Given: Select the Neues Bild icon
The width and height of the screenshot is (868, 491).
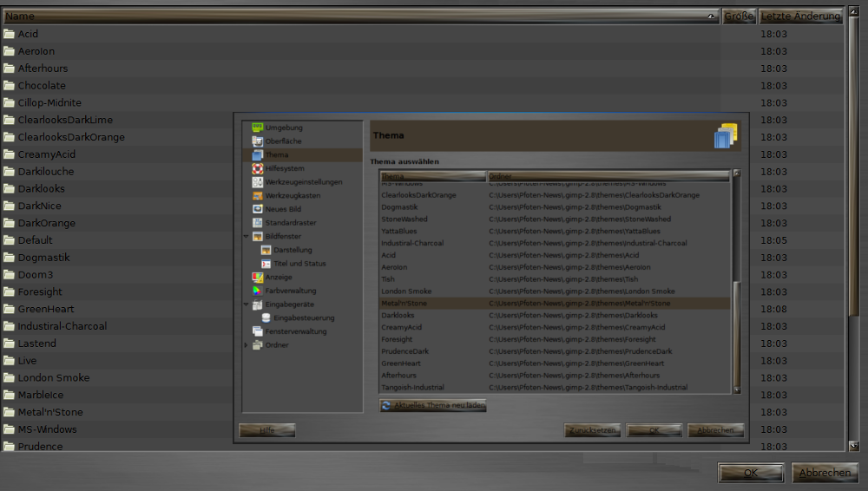Looking at the screenshot, I should (x=257, y=209).
